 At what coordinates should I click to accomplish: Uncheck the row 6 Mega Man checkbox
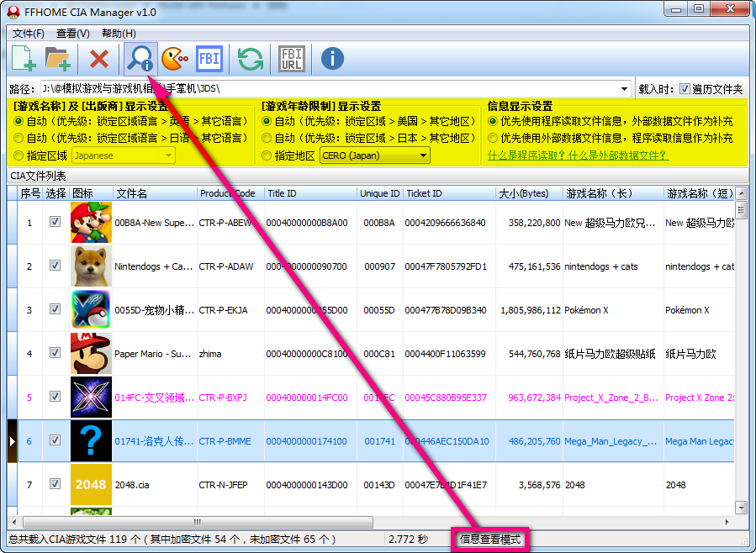pyautogui.click(x=55, y=440)
